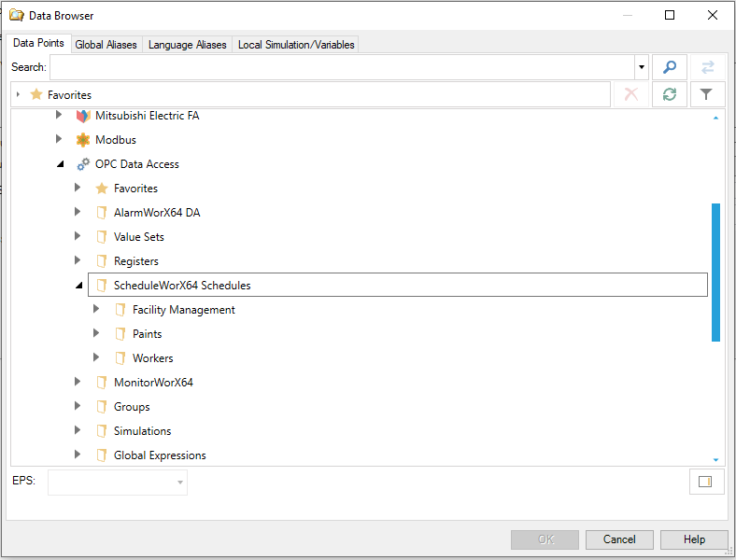Click the Mitsubishi Electric FA icon
The width and height of the screenshot is (736, 560).
tap(83, 116)
